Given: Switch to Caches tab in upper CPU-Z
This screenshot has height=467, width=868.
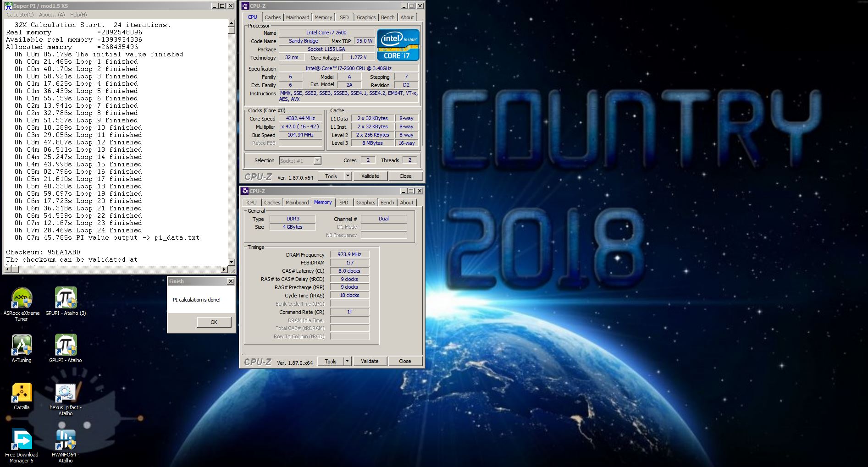Looking at the screenshot, I should coord(273,17).
